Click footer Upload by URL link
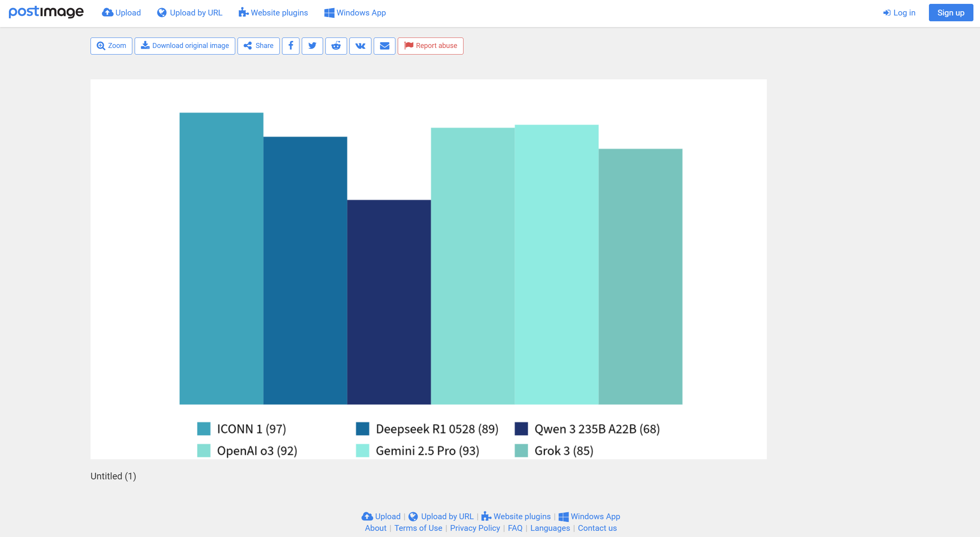This screenshot has width=980, height=537. pos(441,516)
